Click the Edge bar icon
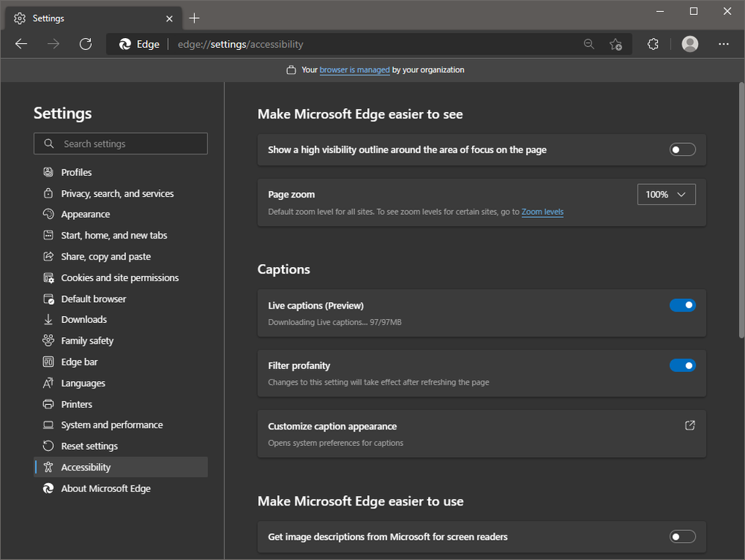Image resolution: width=745 pixels, height=560 pixels. pos(48,362)
